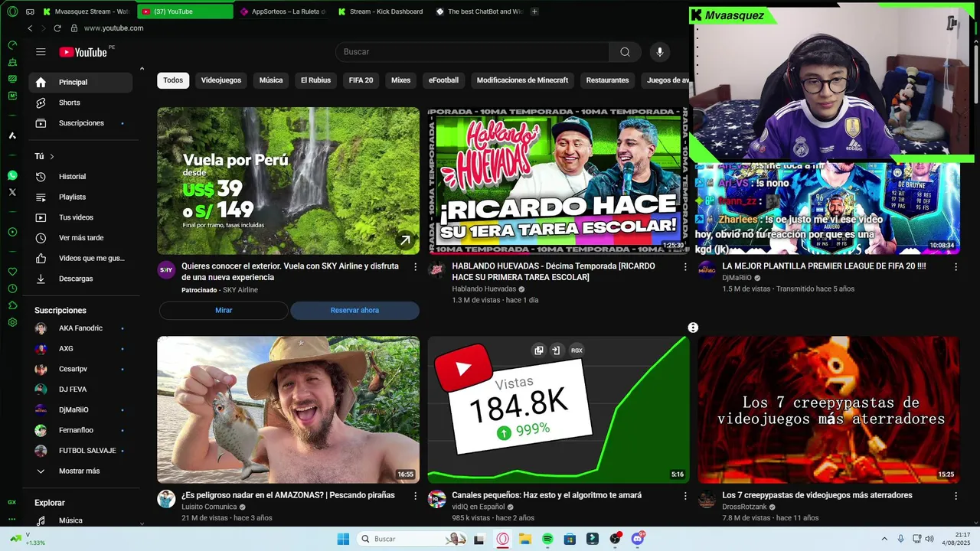This screenshot has width=980, height=551.
Task: Activate voice search microphone
Action: pos(660,52)
